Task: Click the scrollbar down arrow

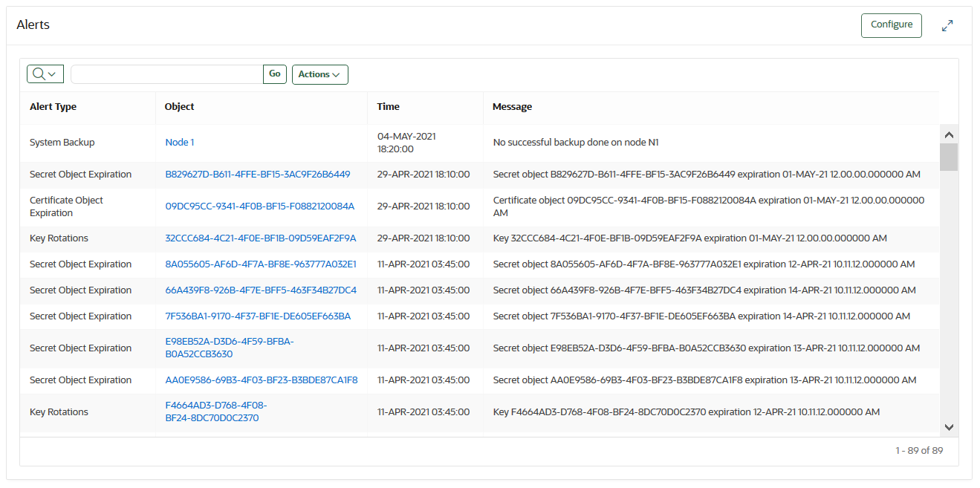Action: click(x=950, y=427)
